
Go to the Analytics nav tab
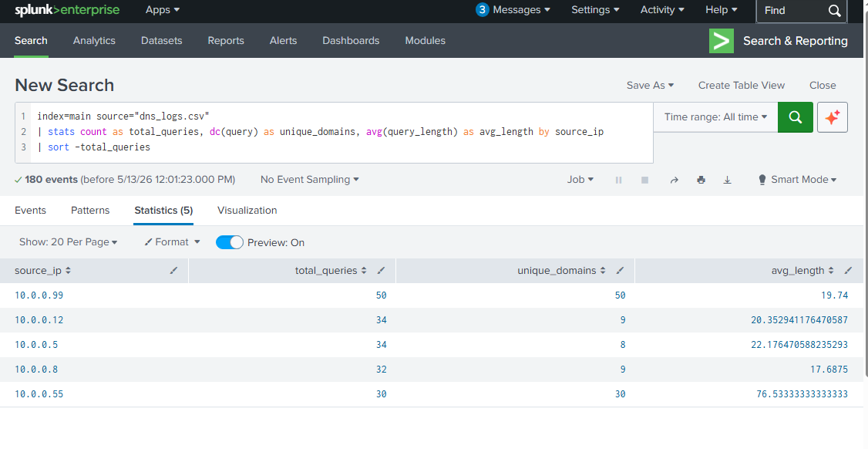point(94,41)
